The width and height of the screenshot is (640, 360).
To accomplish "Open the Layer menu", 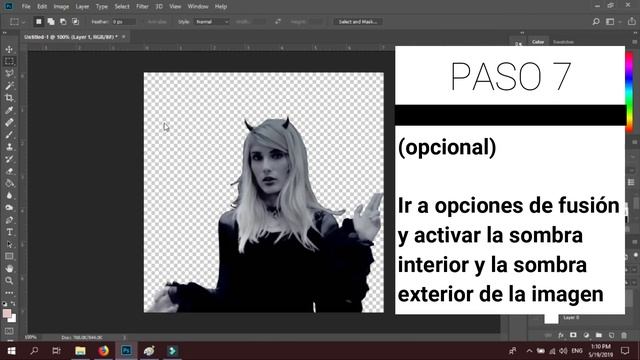I will 82,7.
